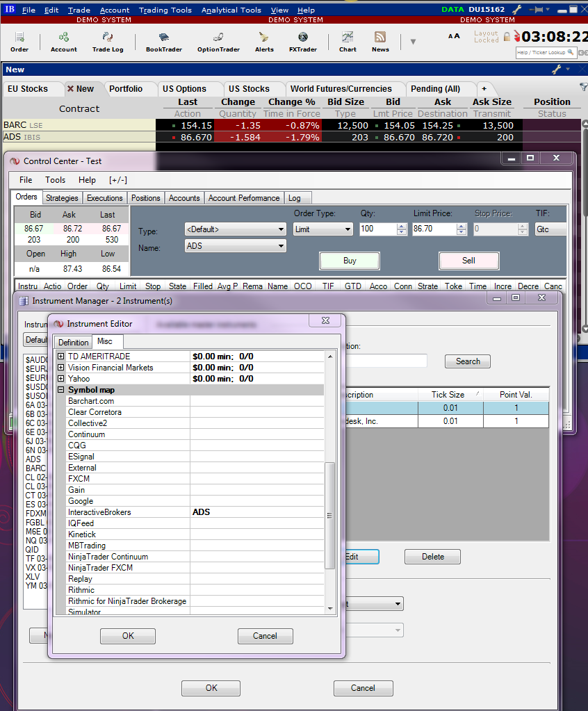Screen dimensions: 588x711
Task: Click the Buy button
Action: [350, 261]
